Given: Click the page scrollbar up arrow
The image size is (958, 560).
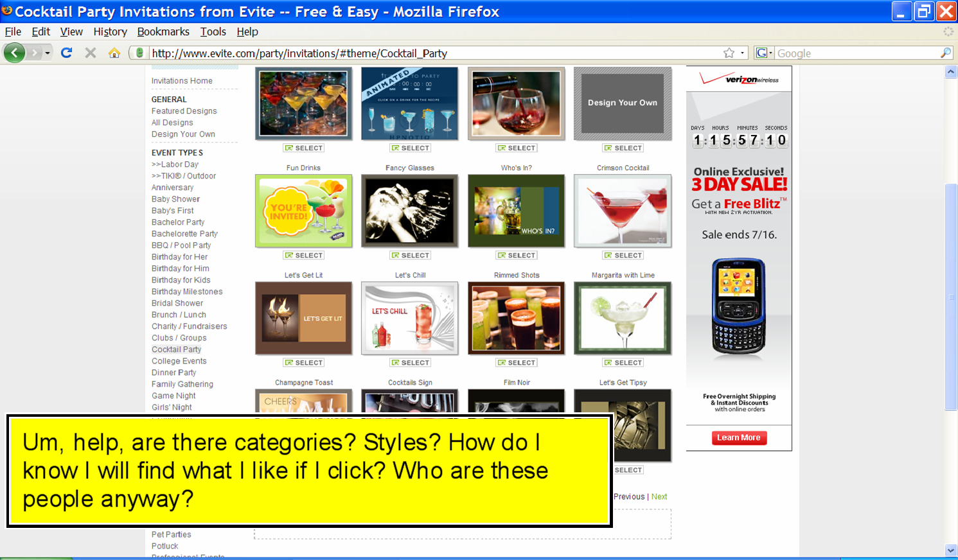Looking at the screenshot, I should point(951,72).
